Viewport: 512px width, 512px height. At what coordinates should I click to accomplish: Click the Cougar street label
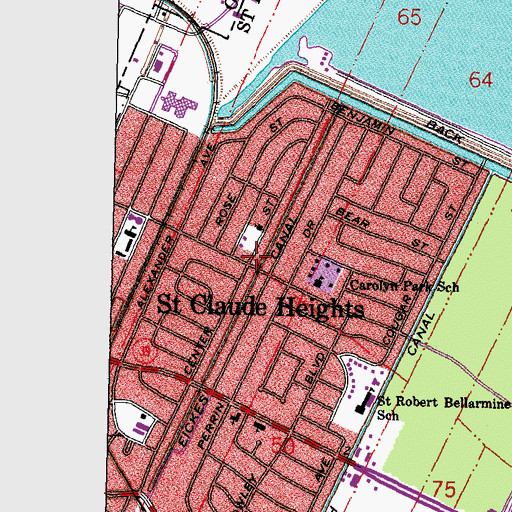tap(396, 320)
